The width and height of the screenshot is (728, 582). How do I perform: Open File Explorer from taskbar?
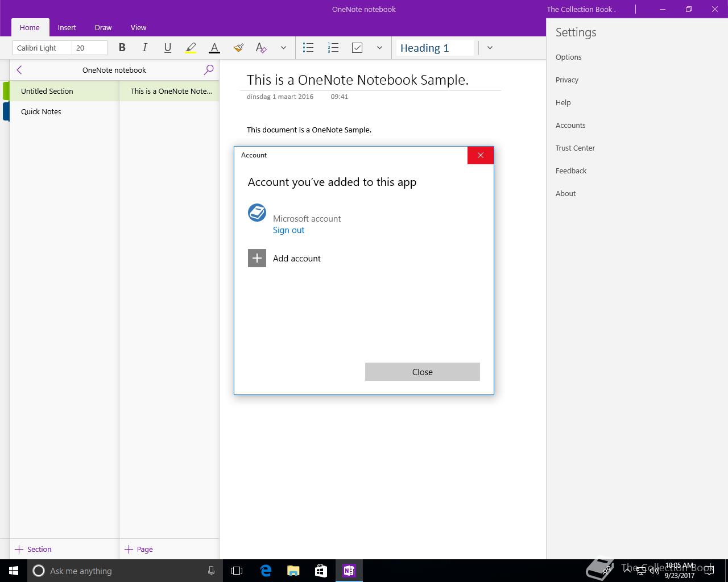[293, 571]
